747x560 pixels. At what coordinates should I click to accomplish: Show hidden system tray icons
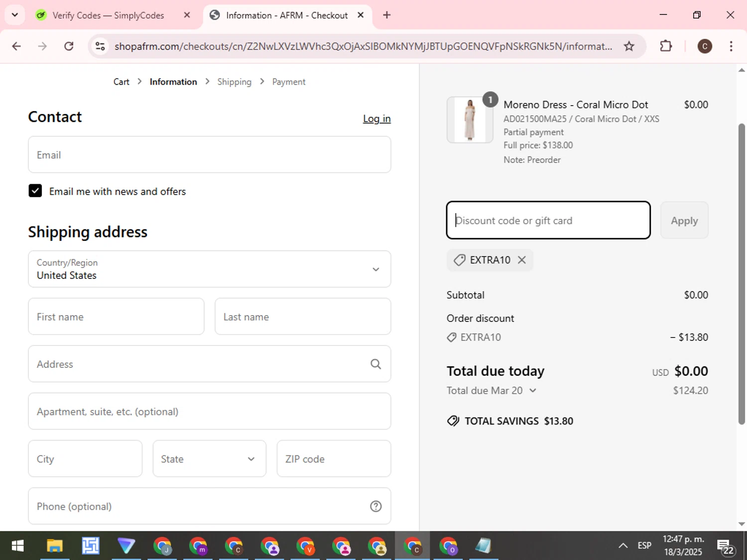623,546
